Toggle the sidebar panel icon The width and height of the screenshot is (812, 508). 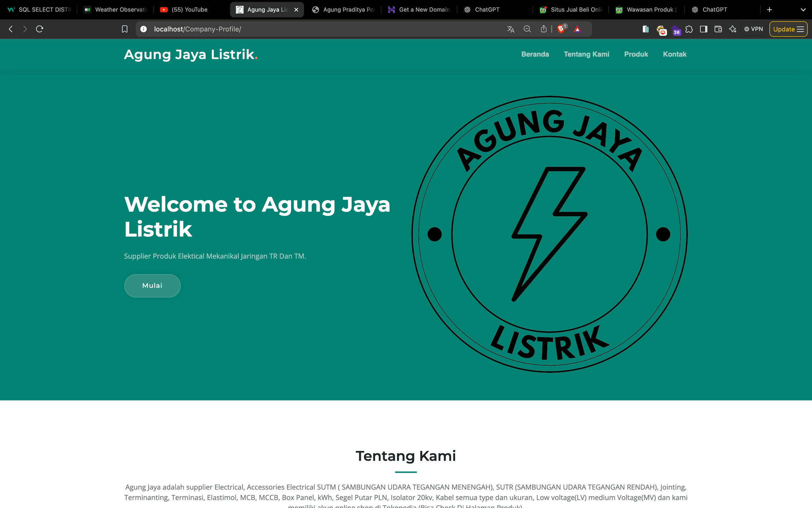pyautogui.click(x=704, y=29)
